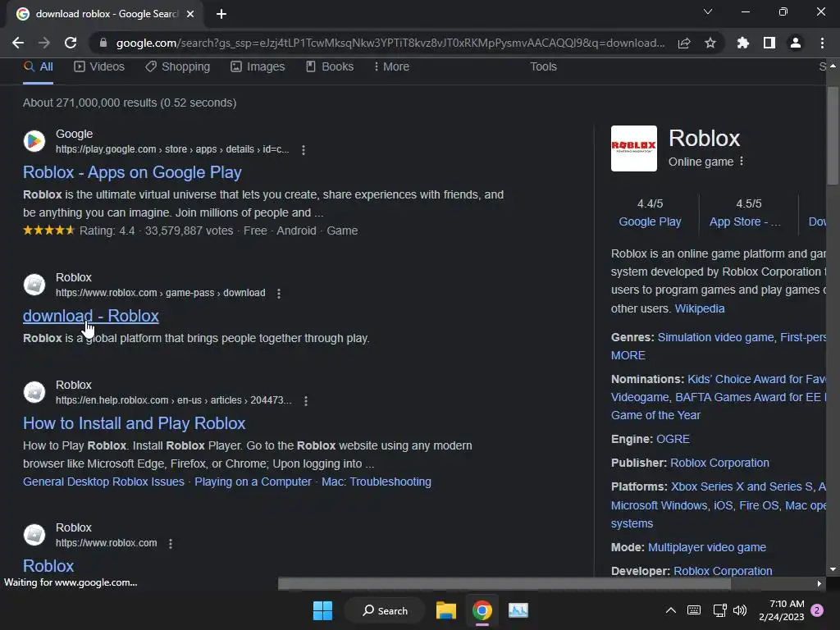Image resolution: width=840 pixels, height=630 pixels.
Task: Open General Desktop Roblox Issues sublink
Action: point(103,482)
